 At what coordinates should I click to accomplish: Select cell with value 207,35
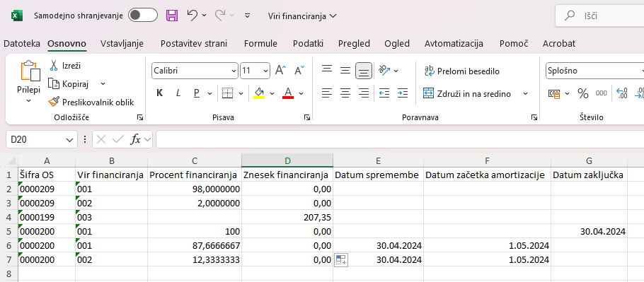tap(287, 217)
